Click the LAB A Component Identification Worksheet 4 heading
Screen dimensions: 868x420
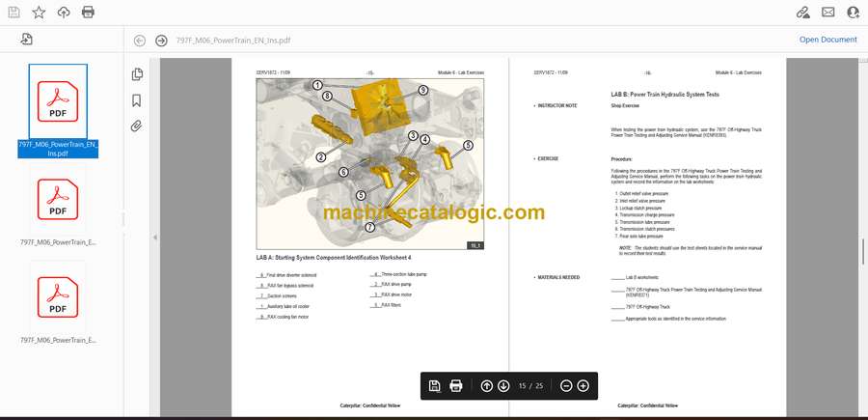pyautogui.click(x=334, y=258)
